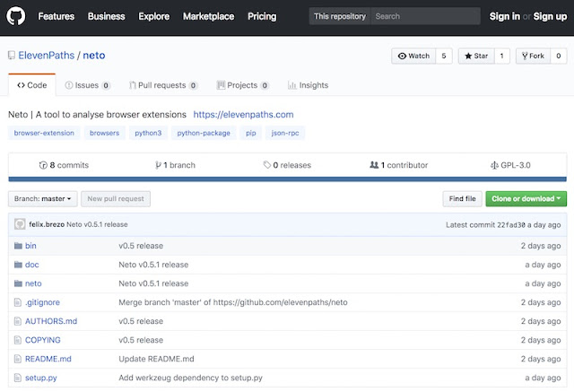Expand the Clone or download menu

click(x=526, y=199)
